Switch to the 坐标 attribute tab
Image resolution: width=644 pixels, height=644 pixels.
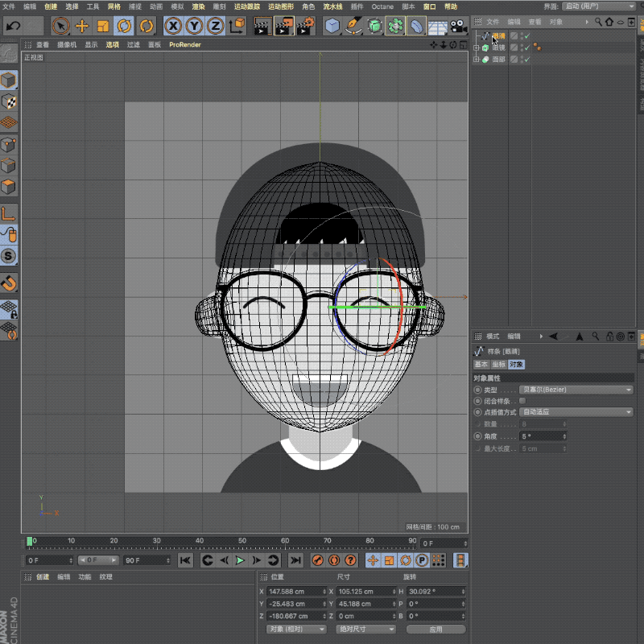(x=499, y=365)
